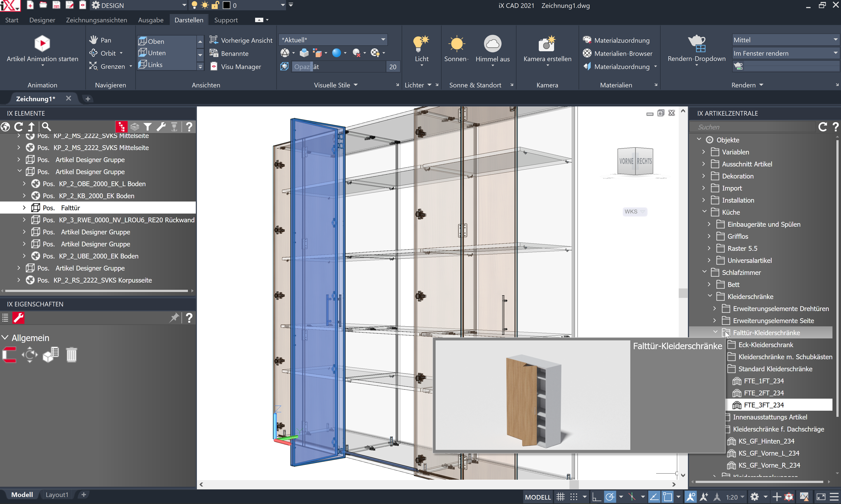The height and width of the screenshot is (504, 841).
Task: Click Himmel aus cloud icon
Action: click(492, 43)
